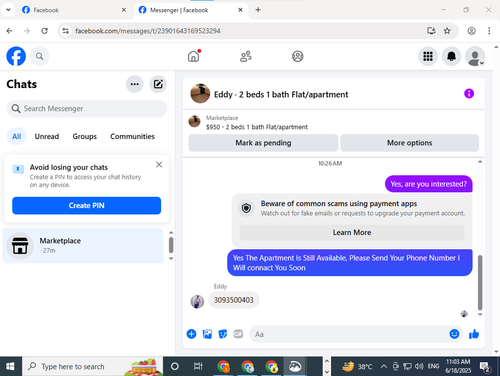The height and width of the screenshot is (376, 500).
Task: Select the Communities chats filter
Action: tap(132, 136)
